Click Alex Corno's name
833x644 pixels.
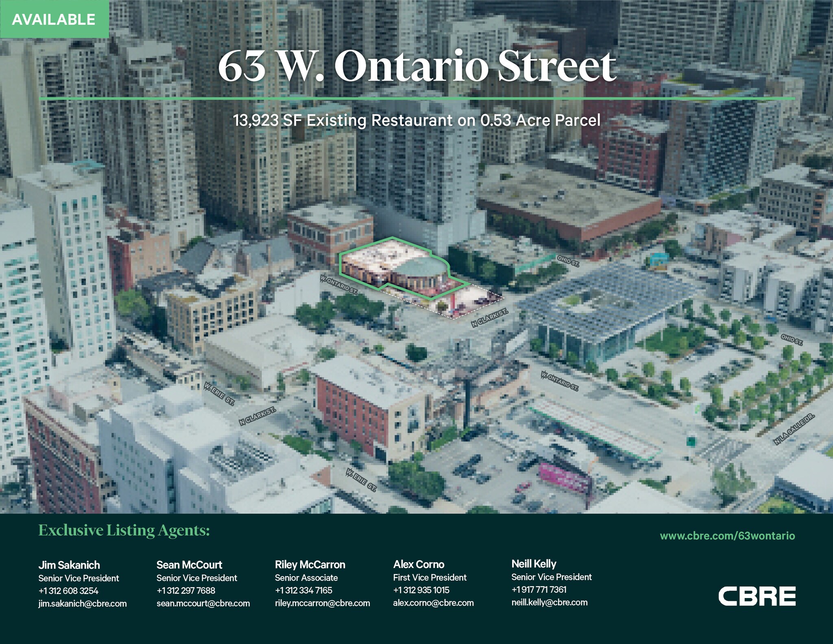click(x=419, y=564)
